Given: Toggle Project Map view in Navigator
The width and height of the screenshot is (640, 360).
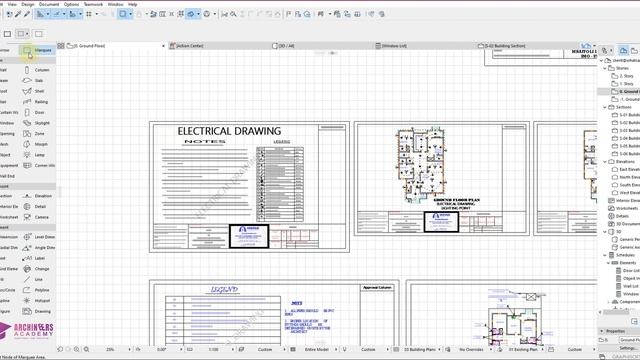Looking at the screenshot, I should tap(623, 51).
